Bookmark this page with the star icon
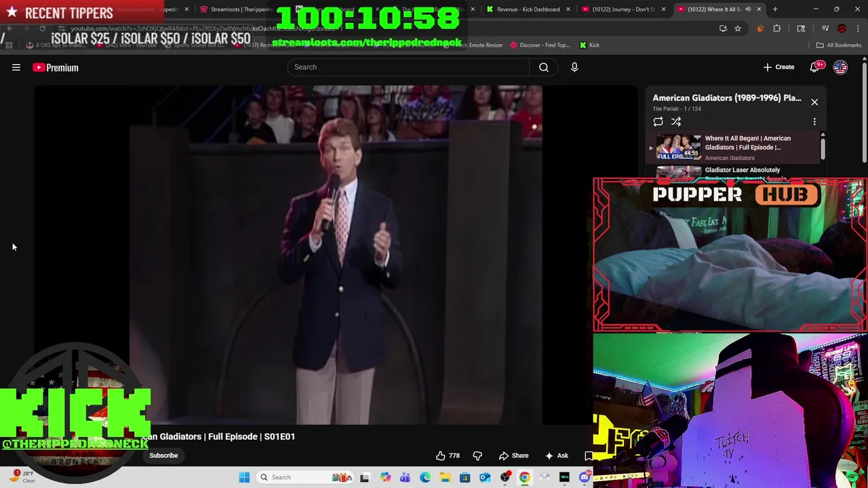 click(737, 28)
